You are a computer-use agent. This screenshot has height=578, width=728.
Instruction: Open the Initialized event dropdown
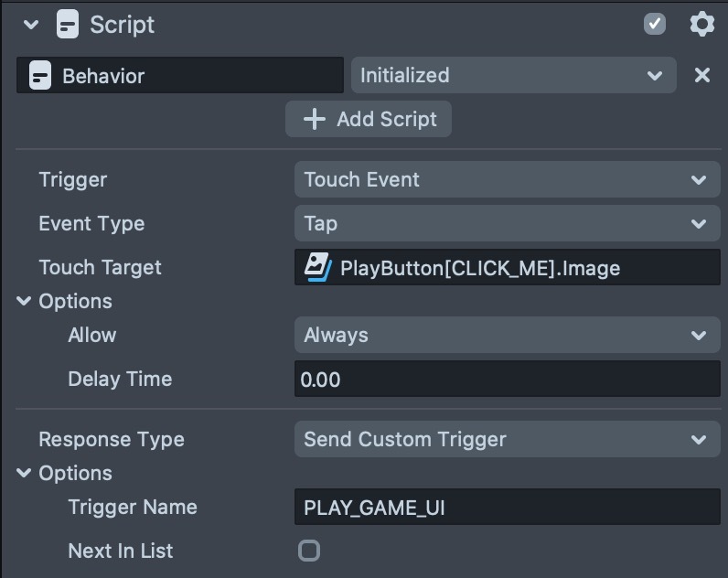513,76
